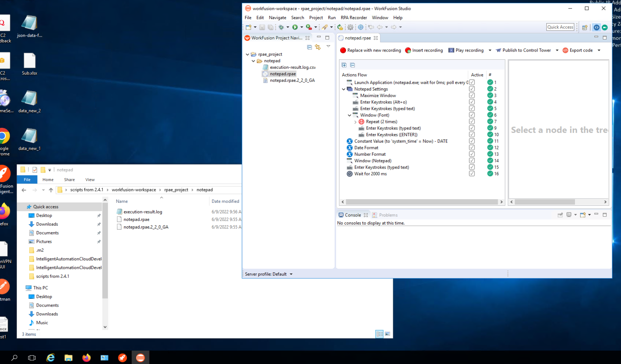621x364 pixels.
Task: Click Actions Flow horizontal scrollbar
Action: [422, 202]
